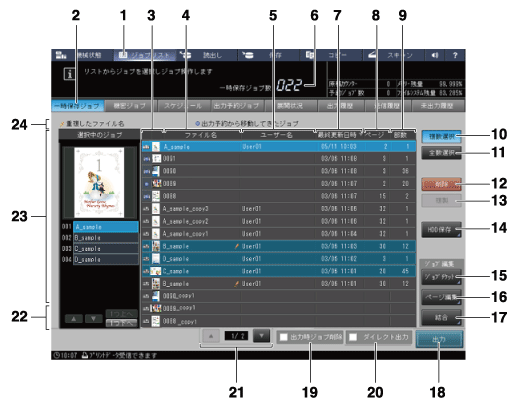
Task: Select D_sample in the selected-jobs panel
Action: coord(106,259)
